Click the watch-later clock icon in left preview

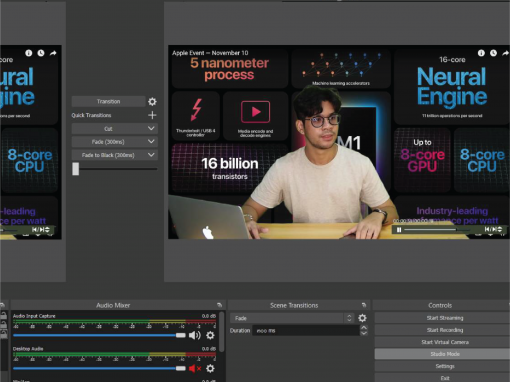(41, 53)
